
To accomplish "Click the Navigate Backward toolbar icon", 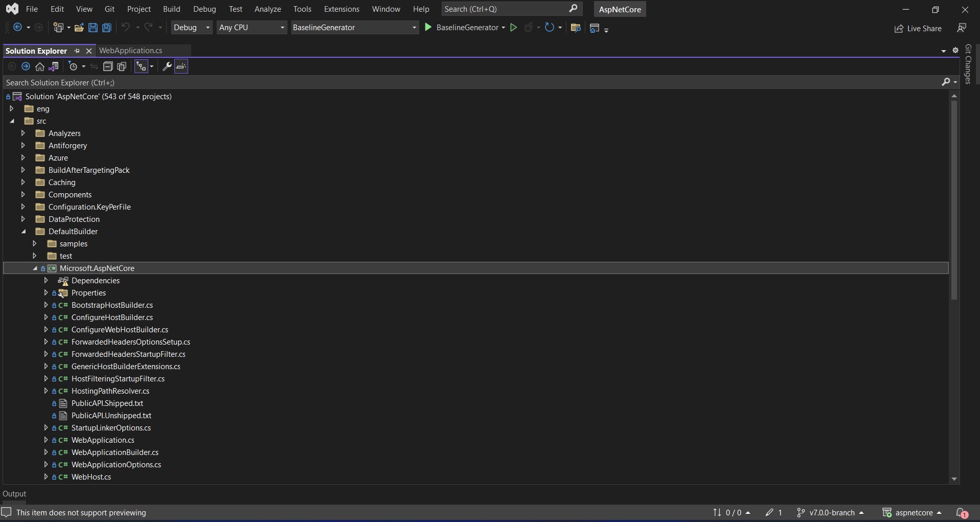I will 18,28.
